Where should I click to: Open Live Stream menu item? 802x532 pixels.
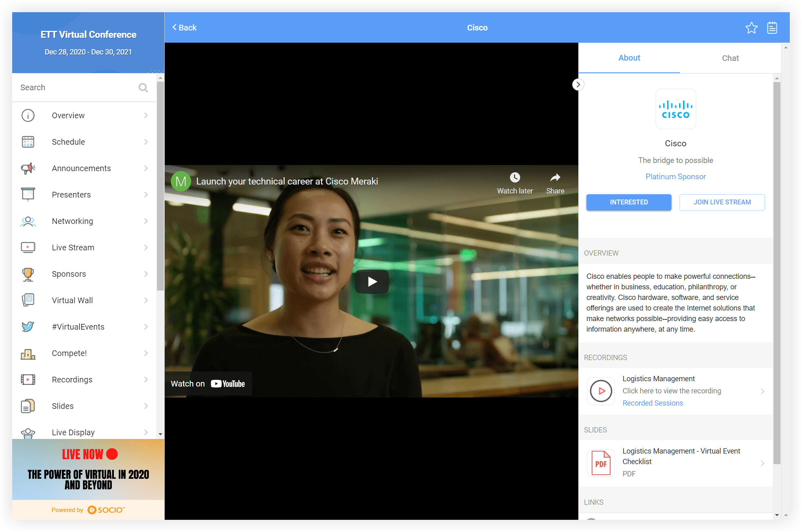coord(84,248)
